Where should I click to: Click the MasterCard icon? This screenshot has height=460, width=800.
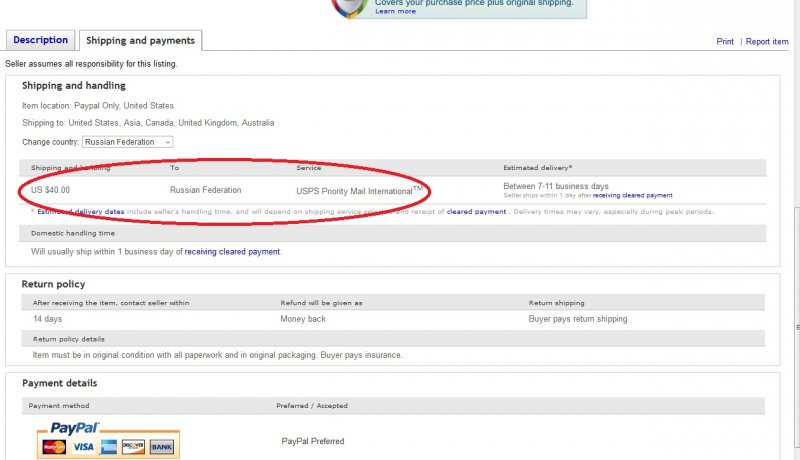coord(54,447)
